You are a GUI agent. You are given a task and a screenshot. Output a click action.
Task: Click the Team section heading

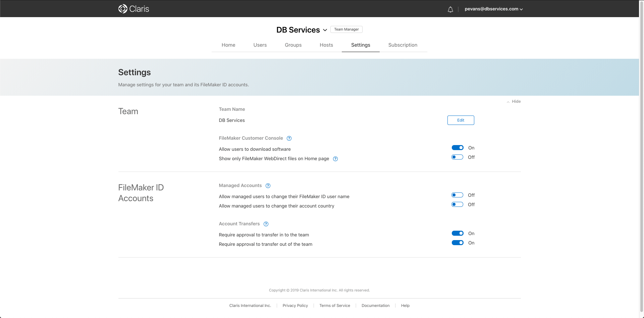(x=128, y=111)
